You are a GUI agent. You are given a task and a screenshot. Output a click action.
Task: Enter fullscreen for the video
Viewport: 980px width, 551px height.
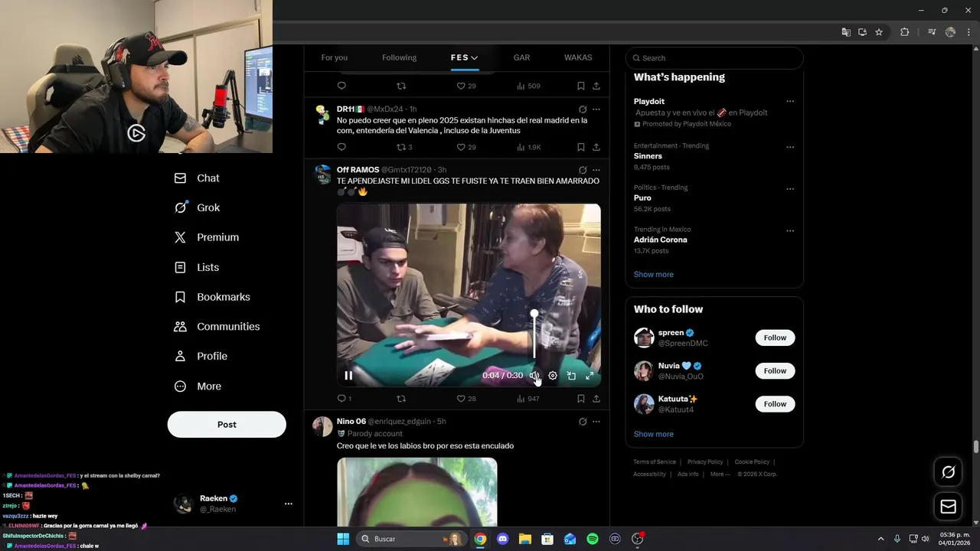[x=590, y=376]
